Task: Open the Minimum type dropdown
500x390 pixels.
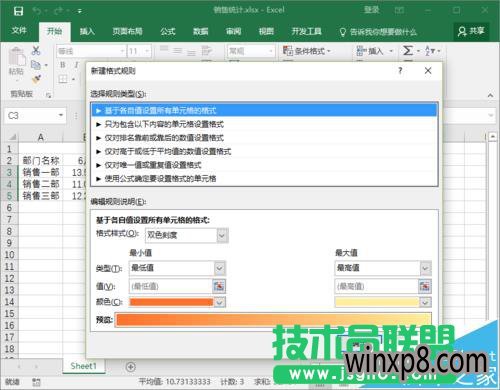Action: tap(219, 268)
